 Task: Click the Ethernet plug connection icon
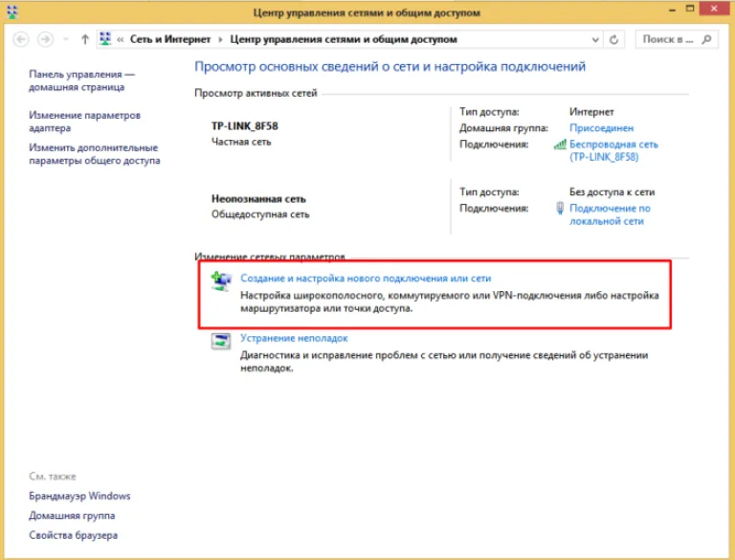560,209
